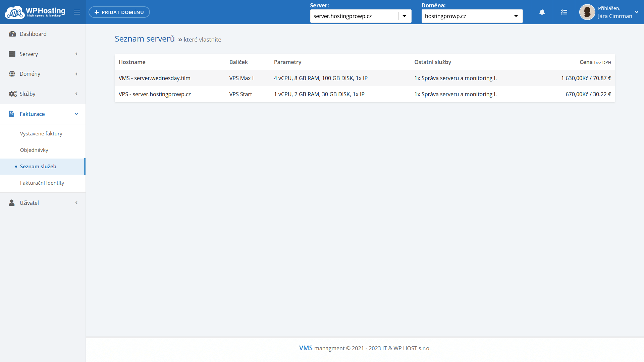This screenshot has height=362, width=644.
Task: Open the notifications bell icon
Action: (x=542, y=12)
